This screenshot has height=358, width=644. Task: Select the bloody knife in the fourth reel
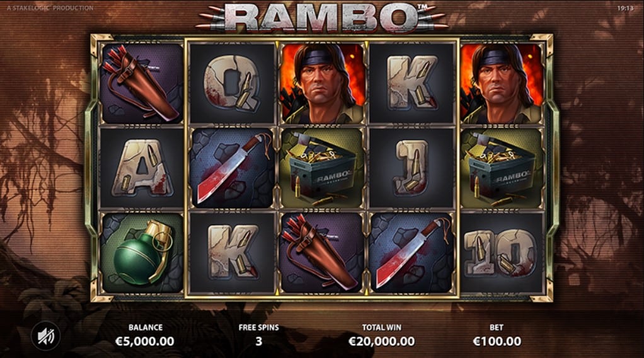[x=411, y=253]
